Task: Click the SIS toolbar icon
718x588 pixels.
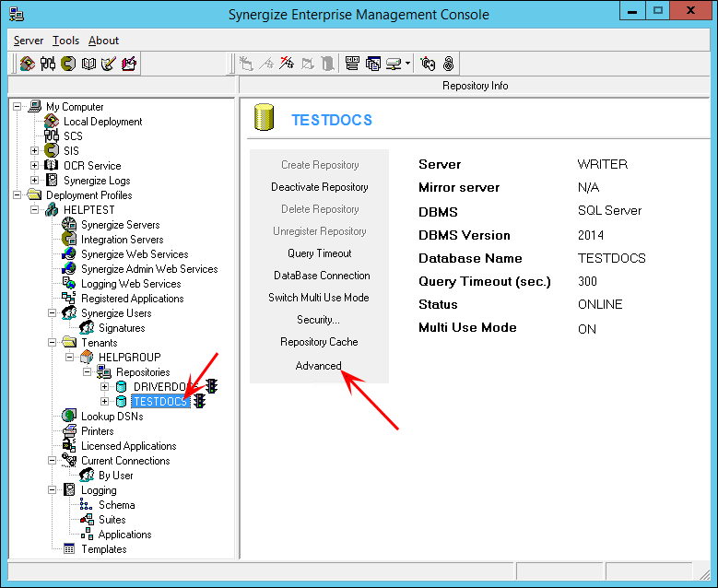Action: tap(68, 64)
